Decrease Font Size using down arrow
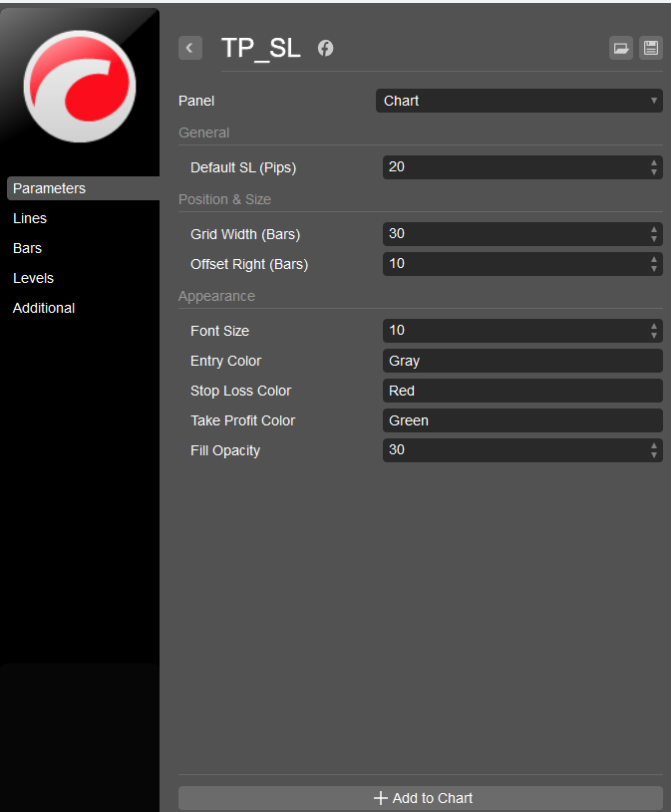Screen dimensions: 671x812 [654, 336]
